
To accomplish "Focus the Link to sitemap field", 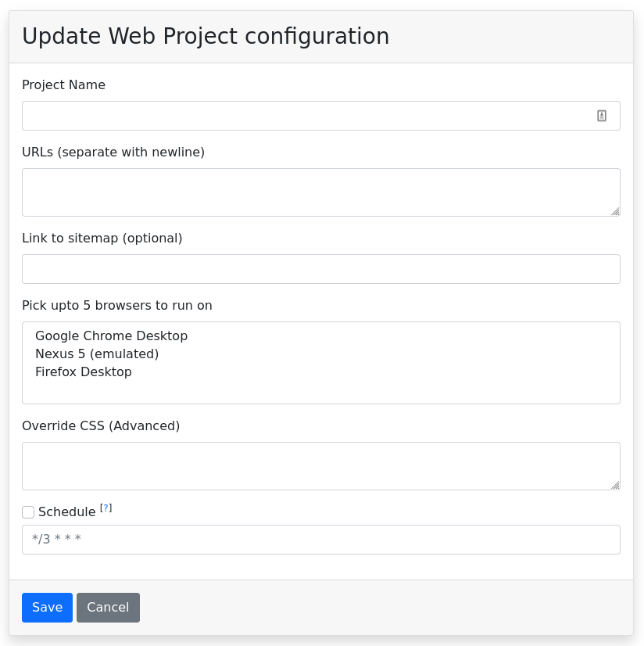I will [320, 269].
